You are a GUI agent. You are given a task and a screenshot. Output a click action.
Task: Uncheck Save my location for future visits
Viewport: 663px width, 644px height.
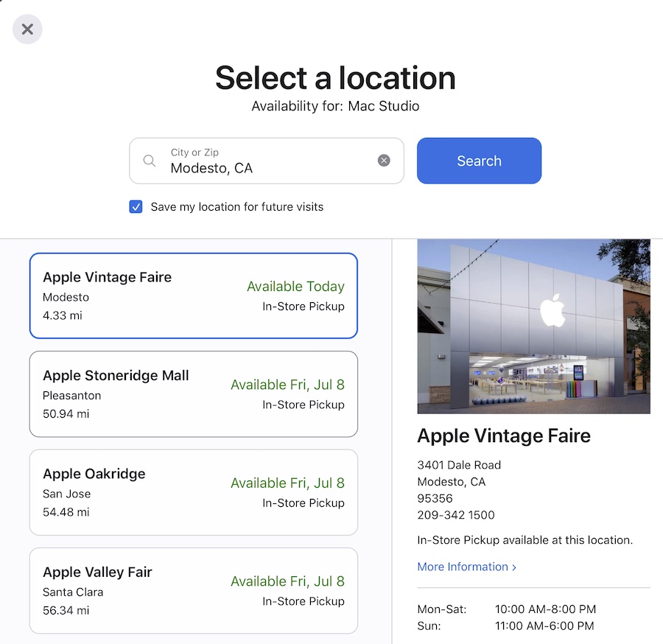136,207
